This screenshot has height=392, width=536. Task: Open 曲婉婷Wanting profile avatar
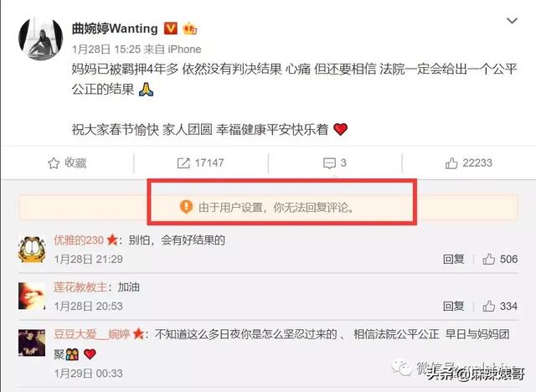(40, 38)
